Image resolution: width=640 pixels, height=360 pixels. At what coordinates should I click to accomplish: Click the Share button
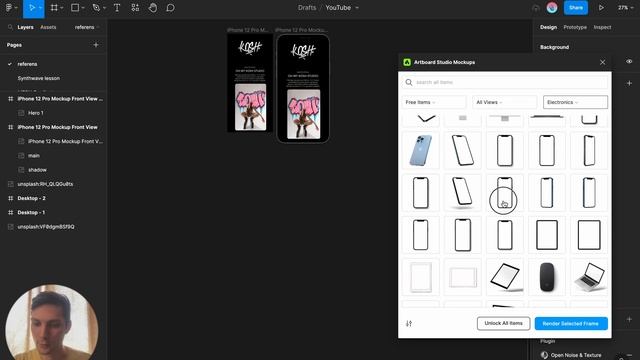coord(576,8)
